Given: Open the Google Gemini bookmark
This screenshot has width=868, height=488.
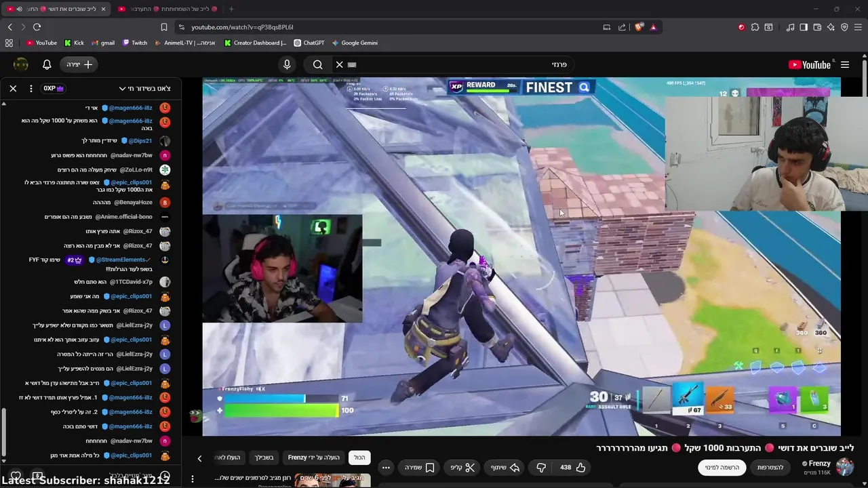Looking at the screenshot, I should 355,43.
